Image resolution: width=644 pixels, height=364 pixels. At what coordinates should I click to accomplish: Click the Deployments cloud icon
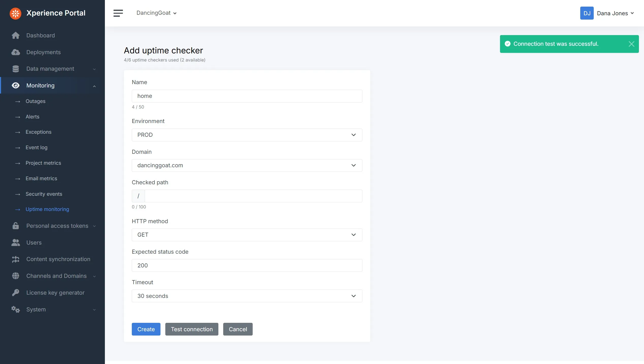click(x=15, y=52)
